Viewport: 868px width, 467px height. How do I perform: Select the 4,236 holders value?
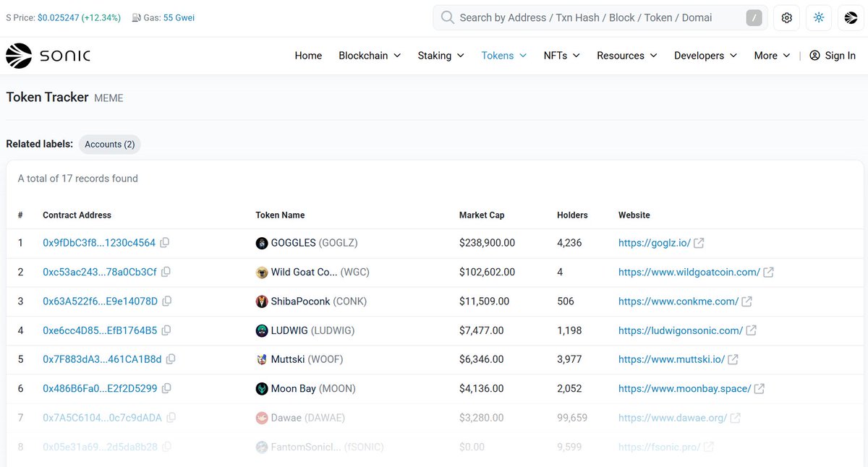pos(569,243)
